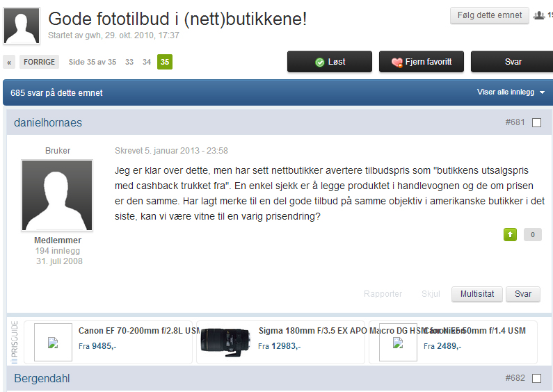
Task: Open the Side 35 av 35 page jump
Action: click(93, 62)
